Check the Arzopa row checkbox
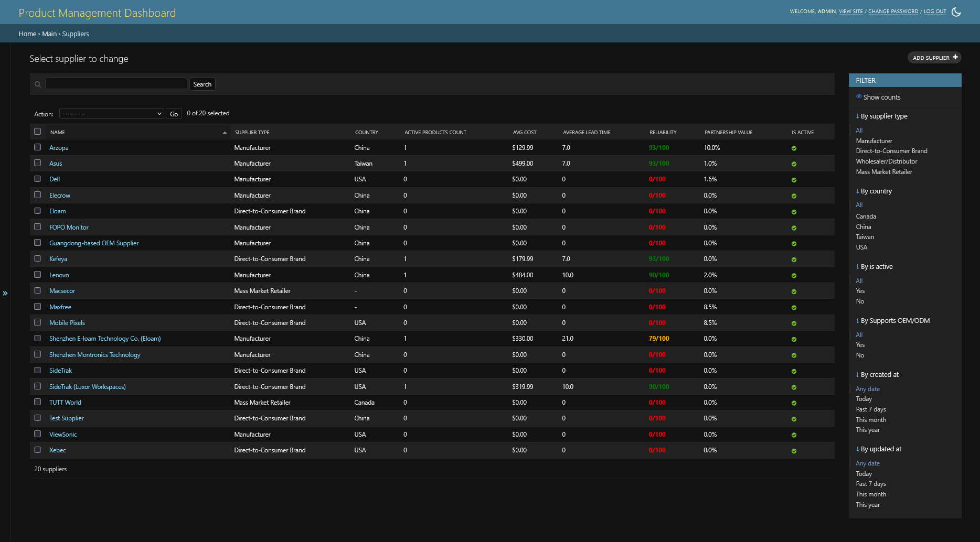Screen dimensions: 980x542 37,147
